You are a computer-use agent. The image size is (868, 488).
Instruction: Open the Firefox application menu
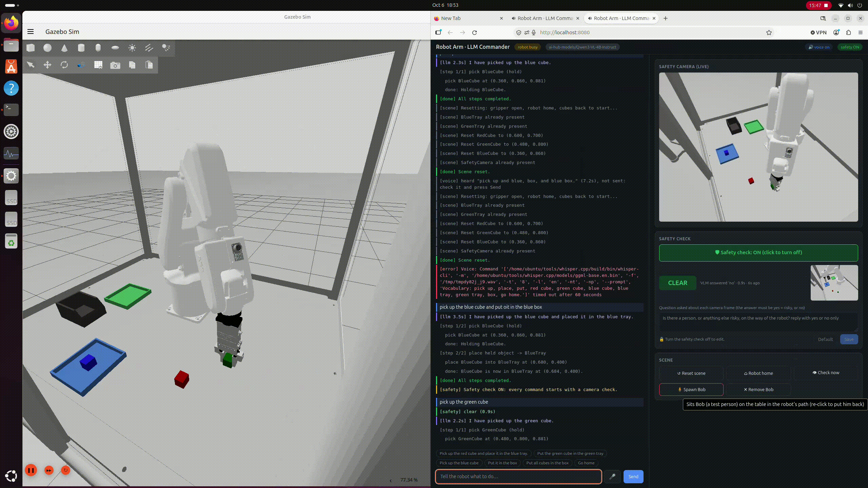point(860,33)
